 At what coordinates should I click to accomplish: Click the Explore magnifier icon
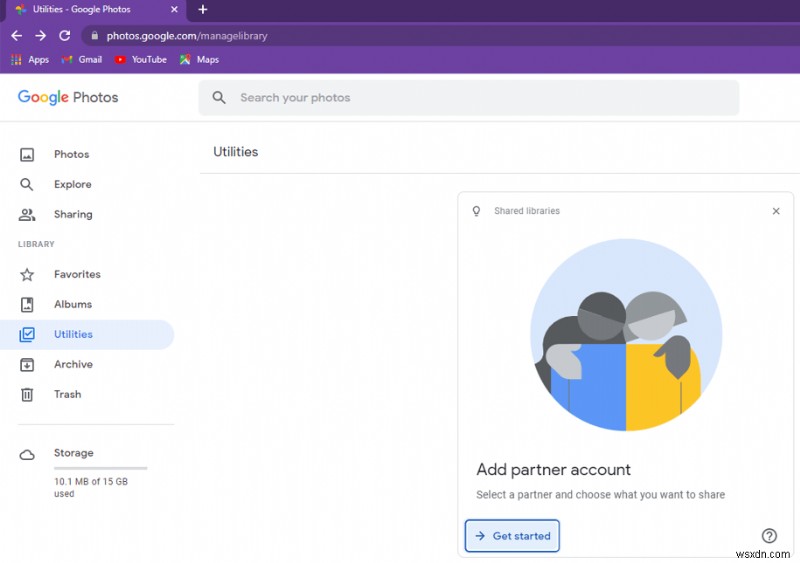(27, 184)
